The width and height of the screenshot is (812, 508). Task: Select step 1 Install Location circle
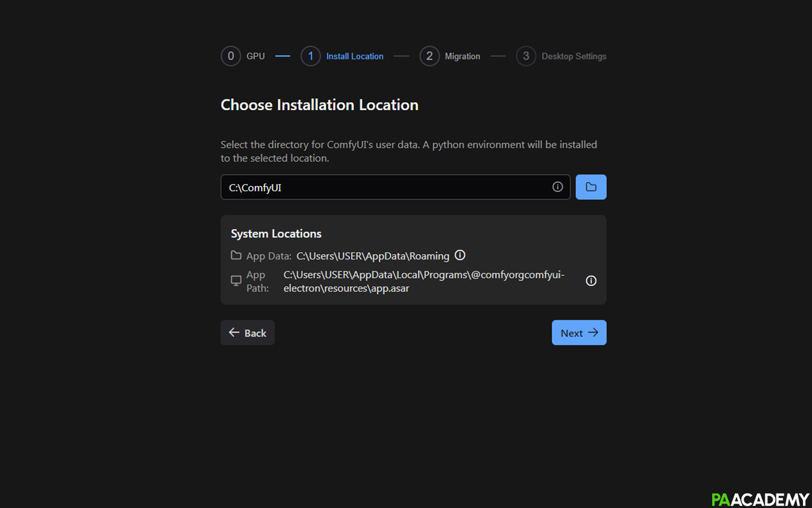(311, 56)
